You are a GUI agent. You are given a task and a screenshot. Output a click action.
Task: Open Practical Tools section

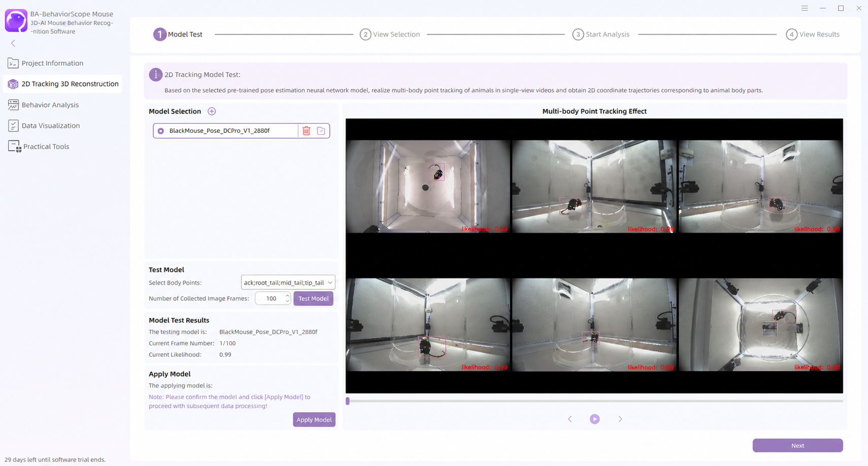pyautogui.click(x=46, y=146)
